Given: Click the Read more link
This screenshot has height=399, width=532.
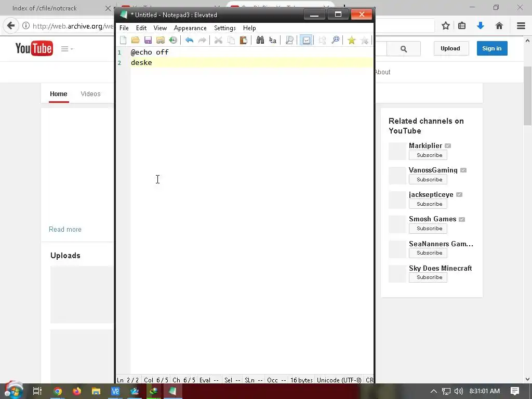Looking at the screenshot, I should tap(65, 229).
